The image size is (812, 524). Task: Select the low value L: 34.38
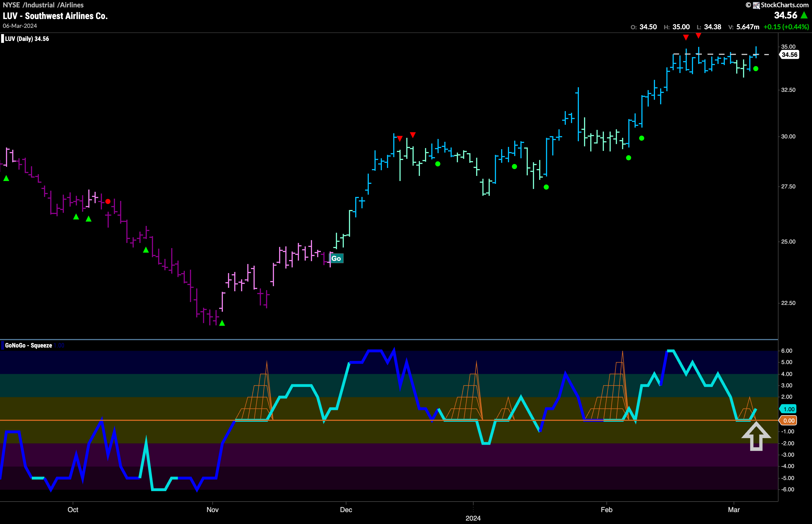point(709,27)
